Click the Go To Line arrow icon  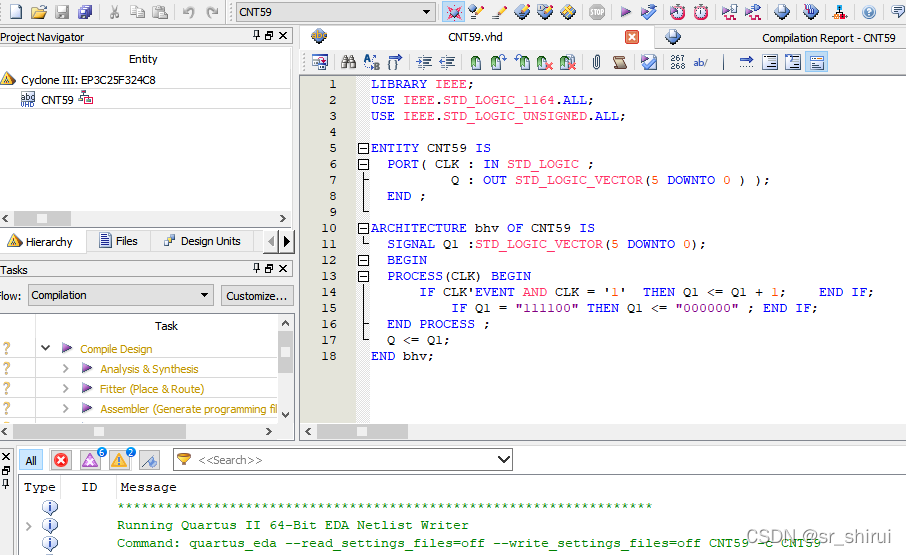click(x=747, y=62)
